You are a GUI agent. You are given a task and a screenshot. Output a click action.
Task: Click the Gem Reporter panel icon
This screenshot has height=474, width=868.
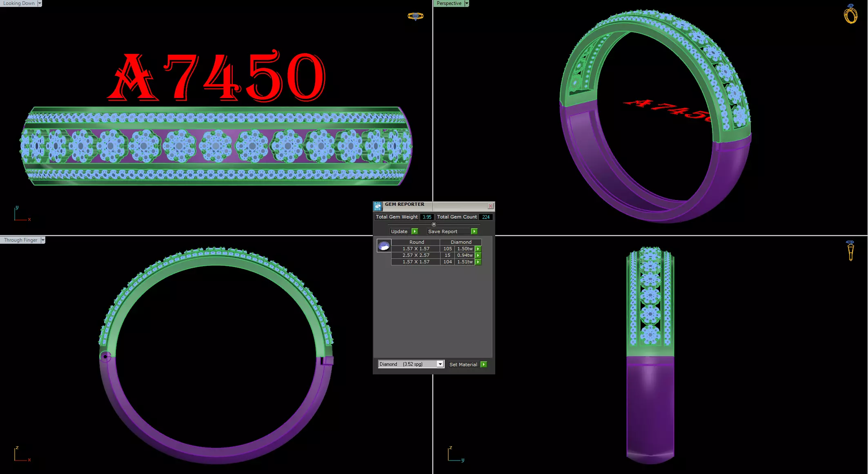tap(378, 206)
